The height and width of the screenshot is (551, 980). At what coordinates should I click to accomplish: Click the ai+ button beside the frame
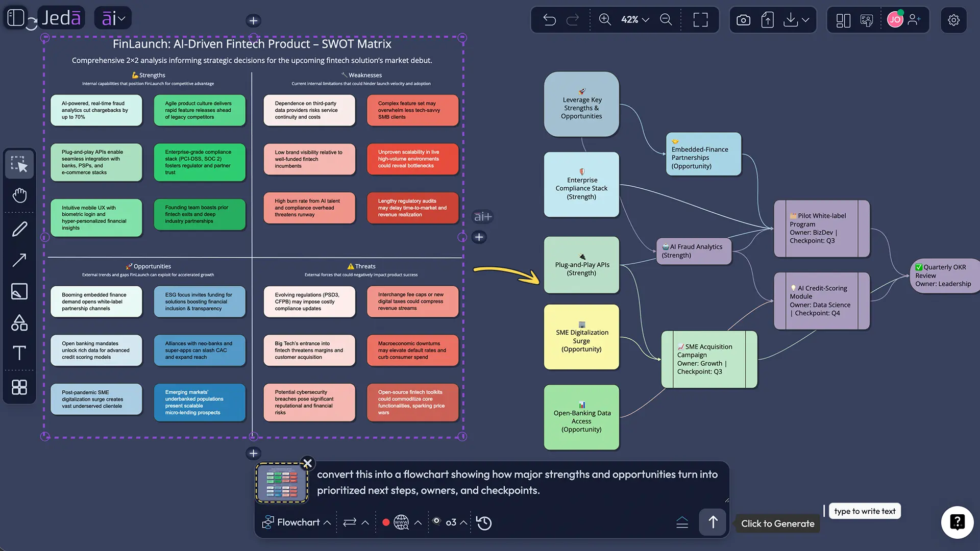click(x=482, y=217)
